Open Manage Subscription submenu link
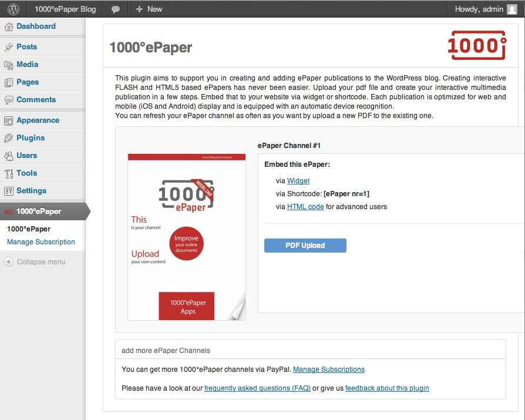Screen dimensions: 525x420 [x=41, y=242]
